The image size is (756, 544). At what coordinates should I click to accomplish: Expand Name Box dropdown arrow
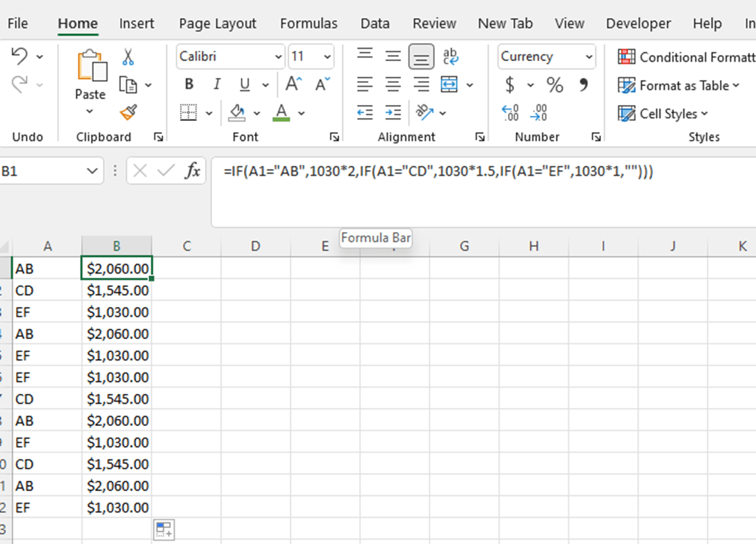pos(92,171)
